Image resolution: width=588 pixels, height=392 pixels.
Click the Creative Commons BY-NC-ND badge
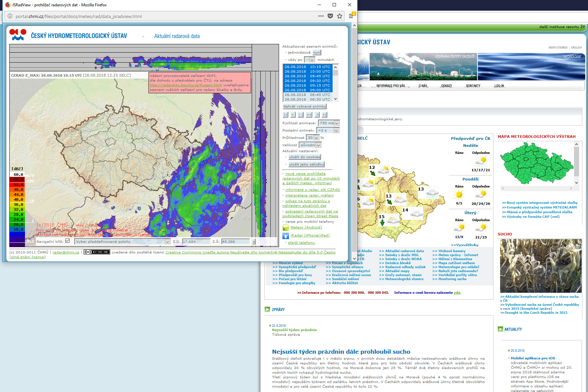click(x=97, y=252)
